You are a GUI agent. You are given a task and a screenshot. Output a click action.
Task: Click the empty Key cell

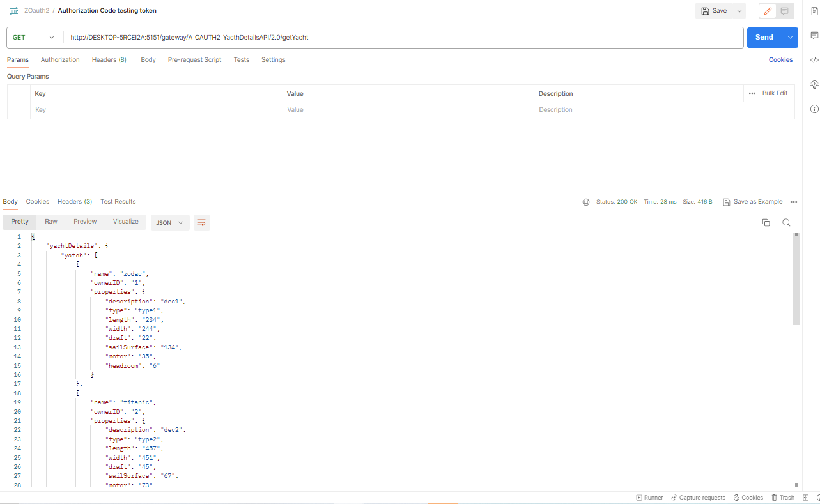point(157,110)
